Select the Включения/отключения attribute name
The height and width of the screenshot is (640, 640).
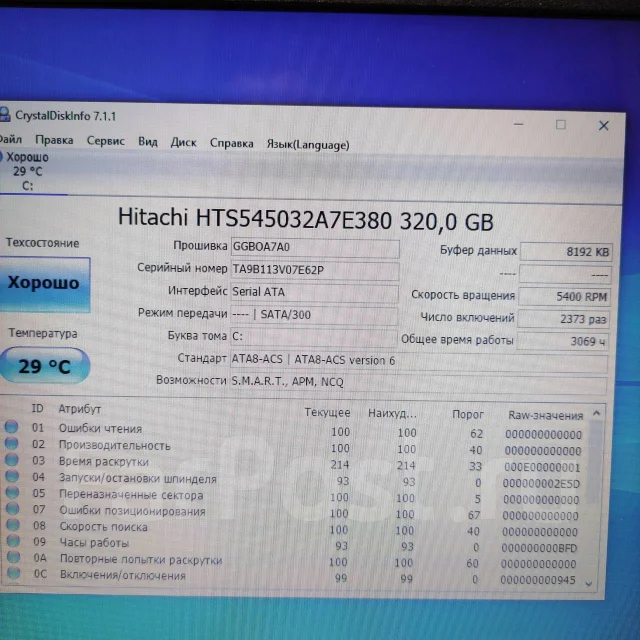point(123,576)
